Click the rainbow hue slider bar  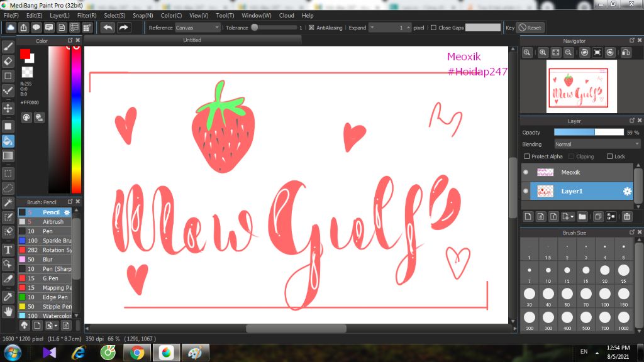[76, 119]
